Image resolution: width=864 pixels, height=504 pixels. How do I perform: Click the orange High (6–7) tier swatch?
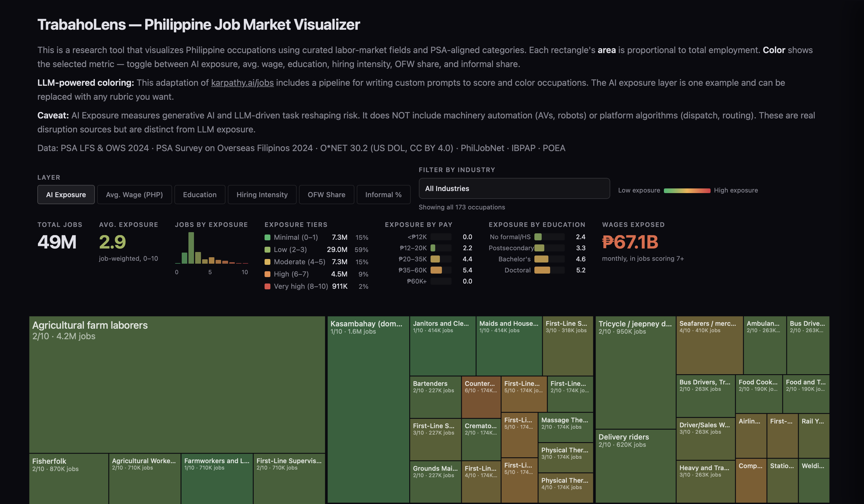(267, 274)
